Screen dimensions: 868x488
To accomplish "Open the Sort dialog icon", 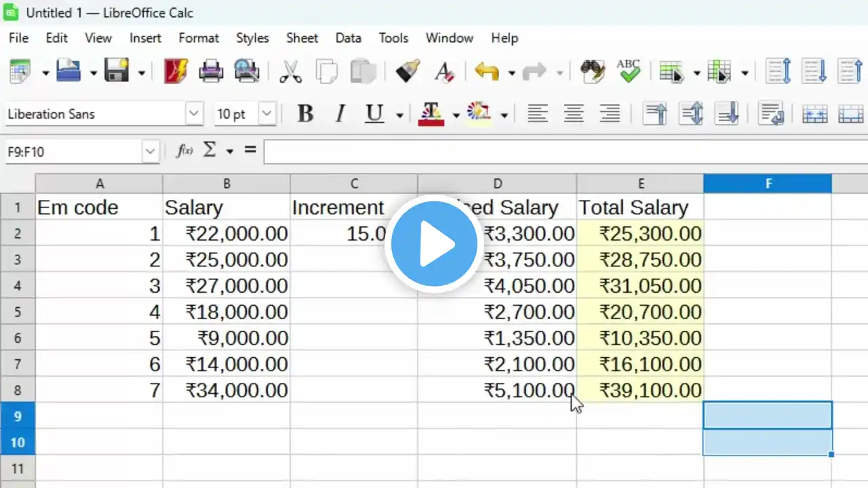I will pos(778,71).
